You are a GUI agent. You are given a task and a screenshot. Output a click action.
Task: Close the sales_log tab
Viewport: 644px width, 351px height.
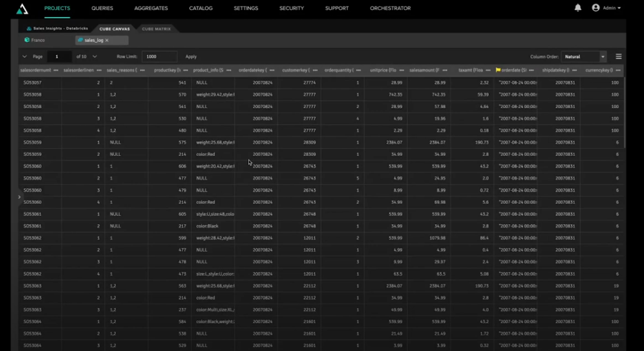(x=107, y=40)
